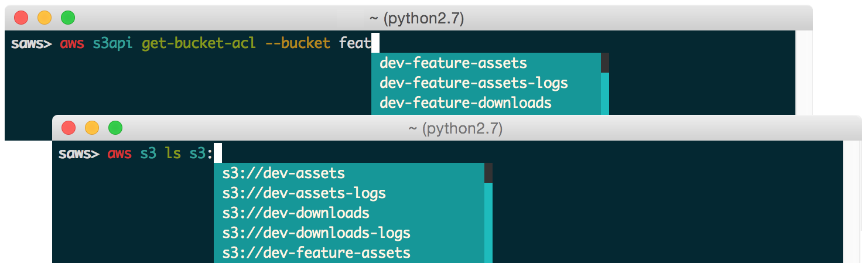The height and width of the screenshot is (273, 868).
Task: Minimize the front terminal window with yellow button
Action: (x=92, y=127)
